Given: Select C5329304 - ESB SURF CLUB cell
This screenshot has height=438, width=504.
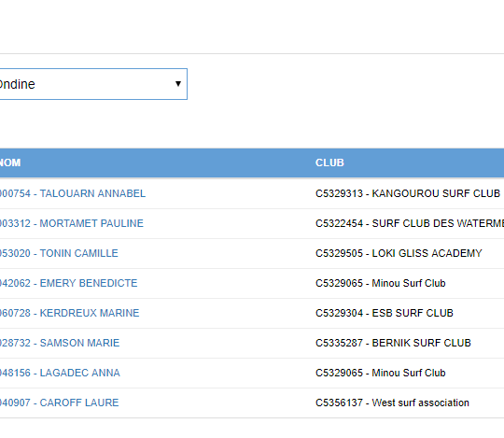Looking at the screenshot, I should pyautogui.click(x=385, y=313).
